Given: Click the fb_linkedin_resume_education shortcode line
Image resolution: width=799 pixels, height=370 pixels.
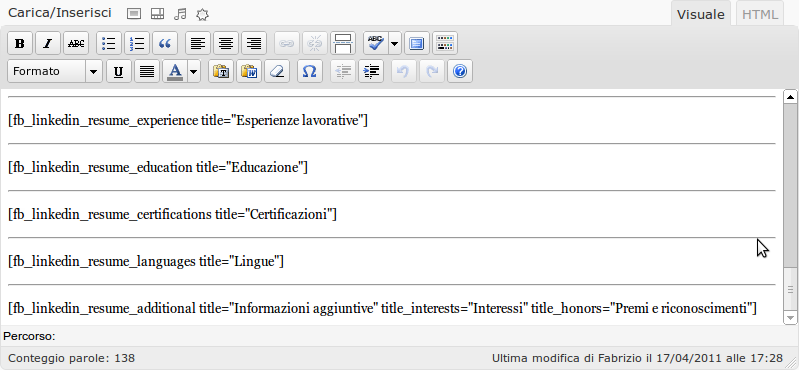Looking at the screenshot, I should click(x=158, y=168).
